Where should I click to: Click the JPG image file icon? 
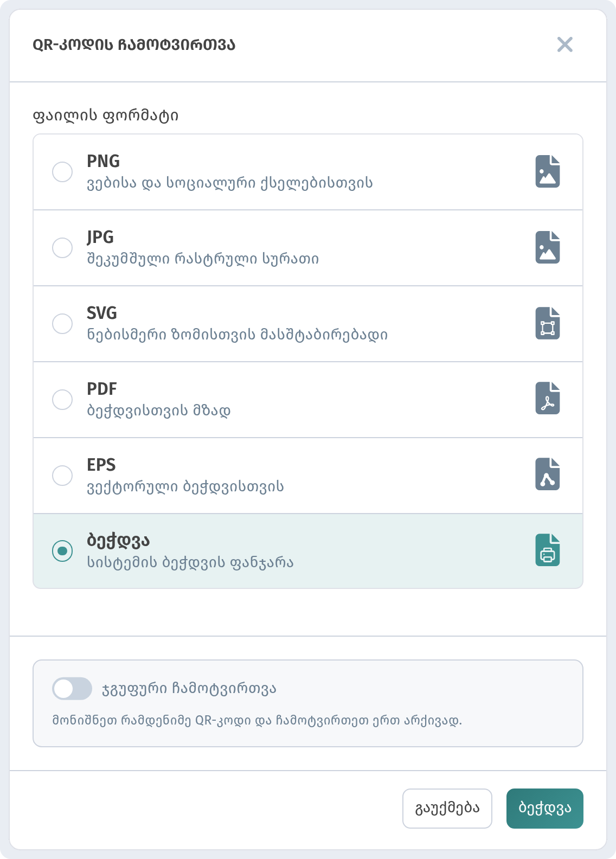(x=548, y=247)
